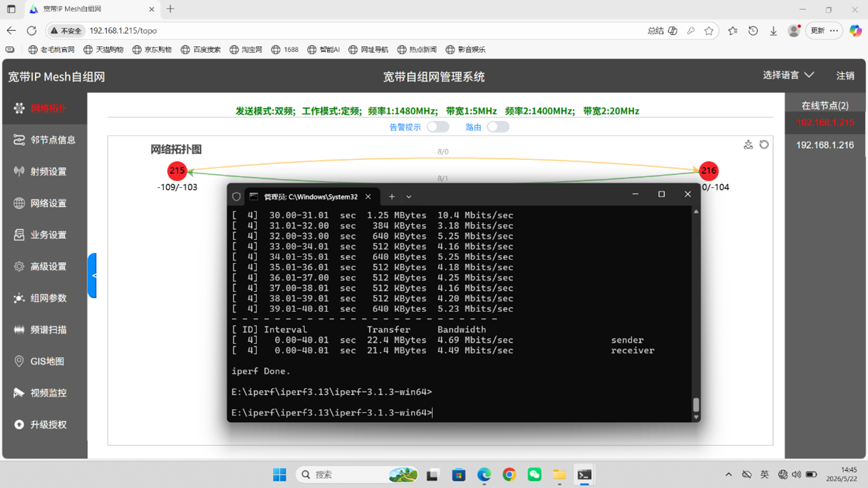The width and height of the screenshot is (868, 488).
Task: Go to 射频设置 settings
Action: coord(44,172)
